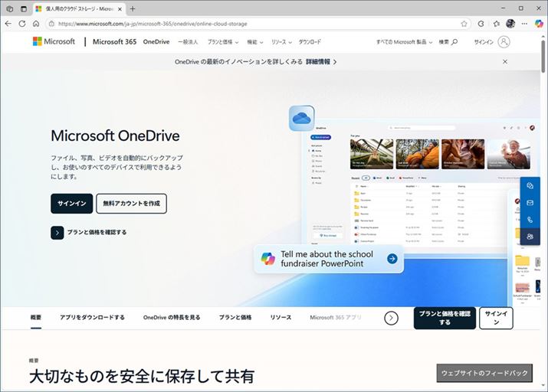Open the OneDrive header link
This screenshot has height=392, width=548.
pos(156,42)
